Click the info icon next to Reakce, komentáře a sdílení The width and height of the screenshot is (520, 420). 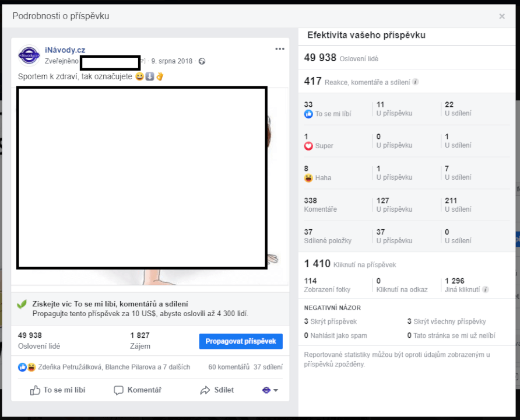pos(415,82)
